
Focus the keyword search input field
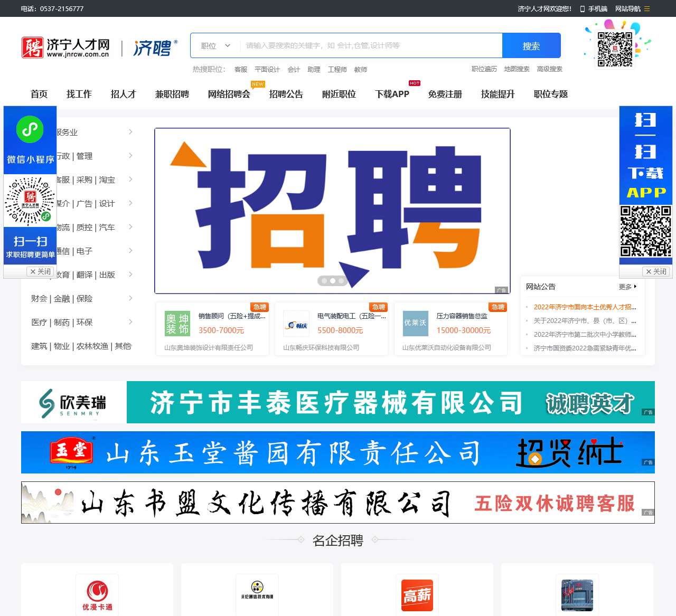[x=371, y=45]
